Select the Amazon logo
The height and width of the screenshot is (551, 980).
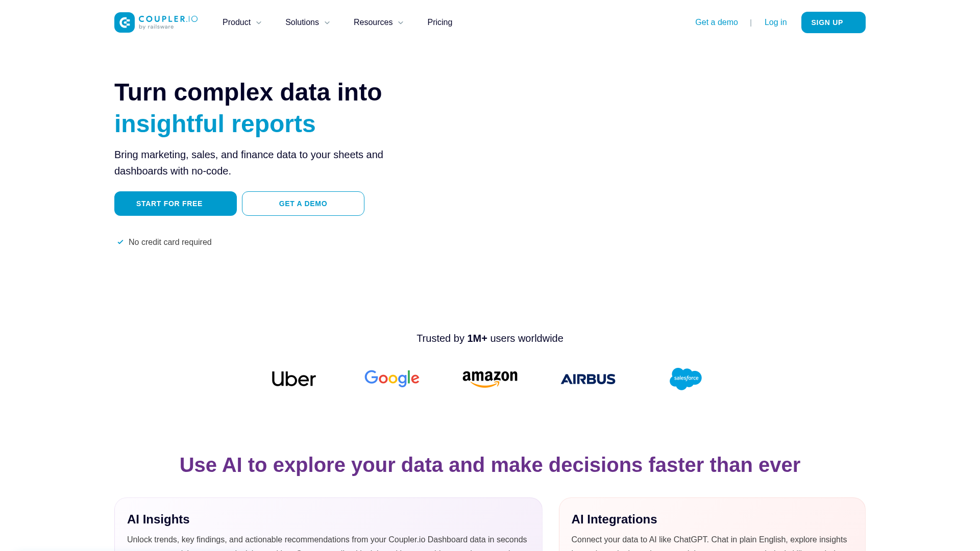(x=489, y=379)
